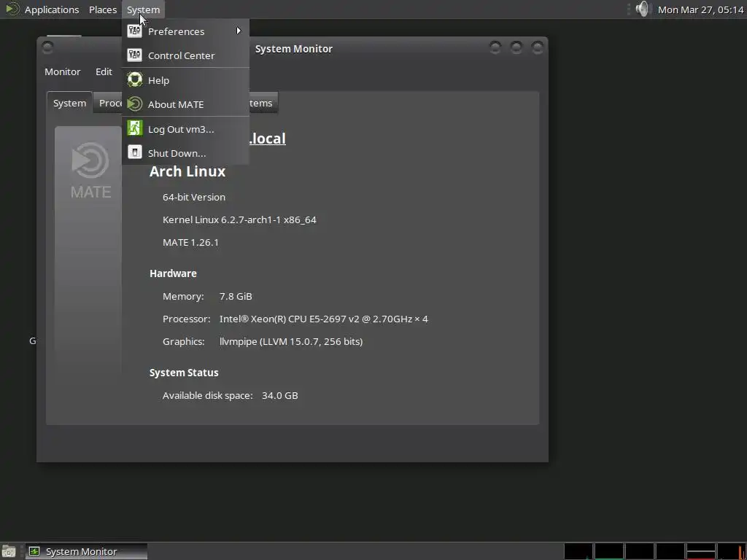The width and height of the screenshot is (747, 560).
Task: Close the System Monitor window
Action: (538, 47)
